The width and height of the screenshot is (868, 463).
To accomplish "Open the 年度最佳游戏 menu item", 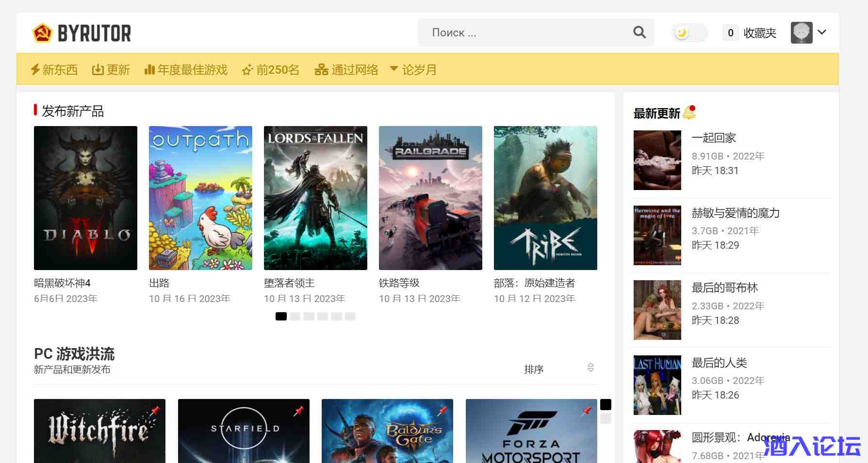I will [x=186, y=70].
